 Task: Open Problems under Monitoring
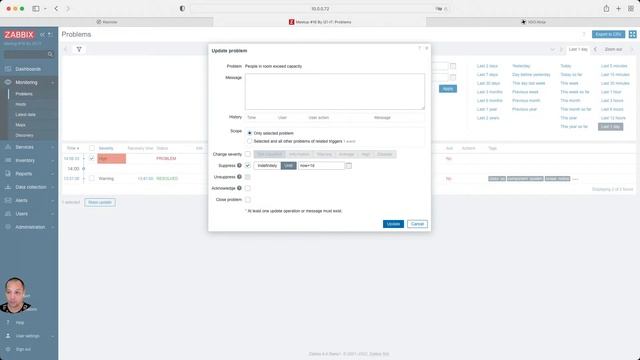(24, 94)
